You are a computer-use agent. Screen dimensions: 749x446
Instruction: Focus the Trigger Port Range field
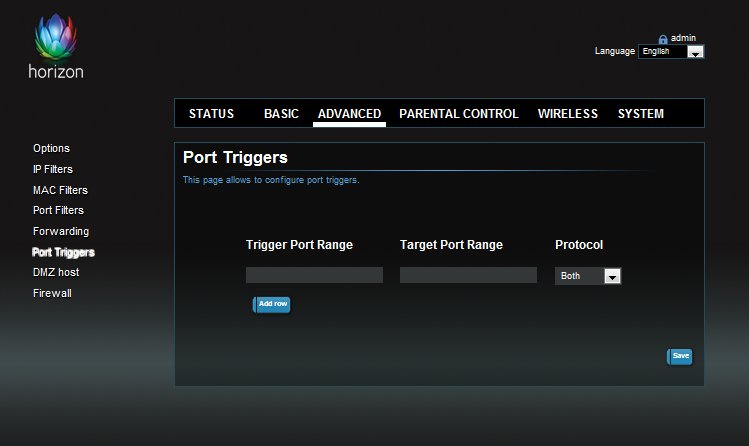[x=314, y=275]
